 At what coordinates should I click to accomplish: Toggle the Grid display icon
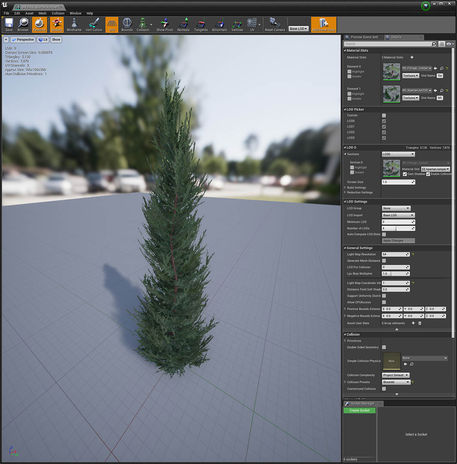[112, 24]
